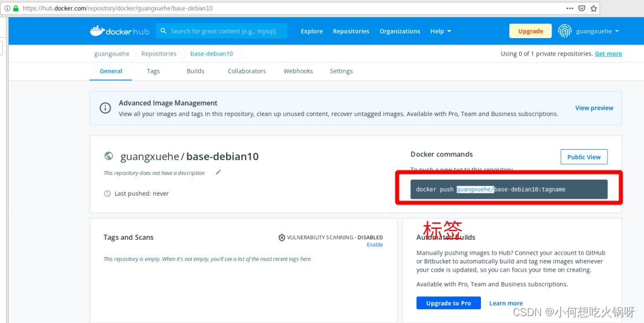Click the clock icon beside Last pushed

[x=107, y=194]
